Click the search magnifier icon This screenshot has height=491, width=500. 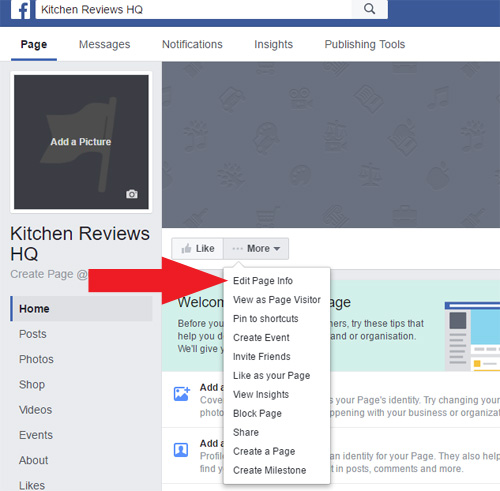(x=369, y=9)
